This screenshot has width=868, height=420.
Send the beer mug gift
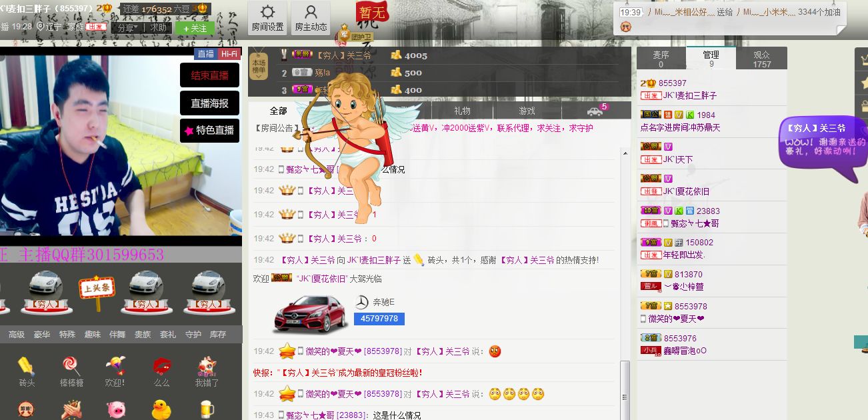pos(207,409)
